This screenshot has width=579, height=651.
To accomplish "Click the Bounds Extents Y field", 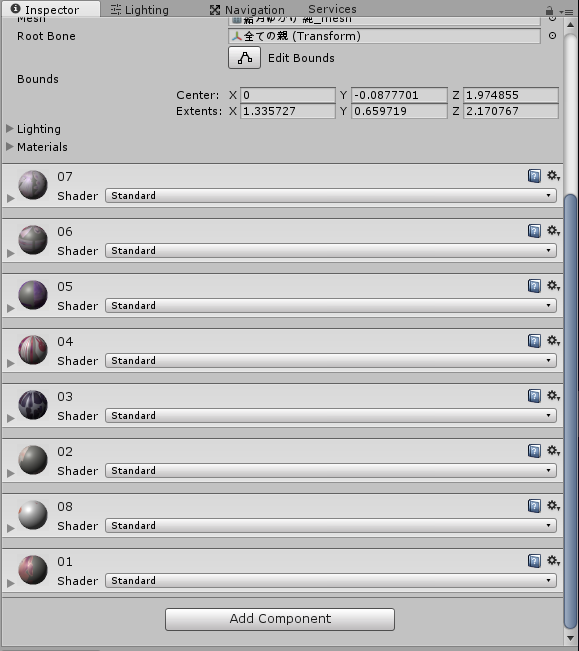I will click(x=399, y=111).
